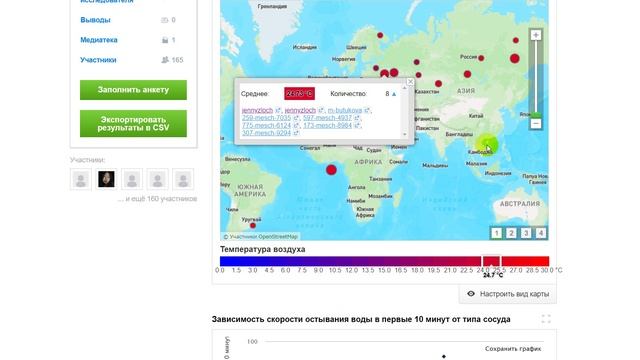Click the Выводы count icon

click(164, 20)
